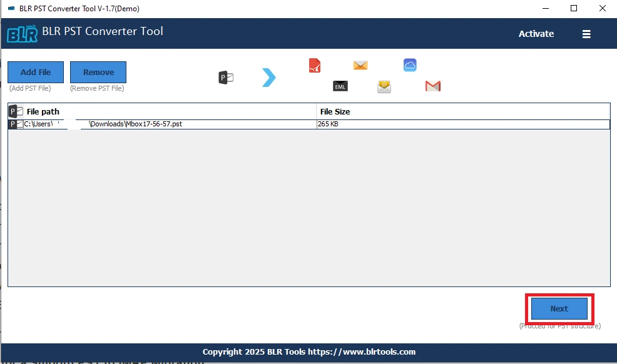
Task: Open the Activate option
Action: (x=536, y=34)
